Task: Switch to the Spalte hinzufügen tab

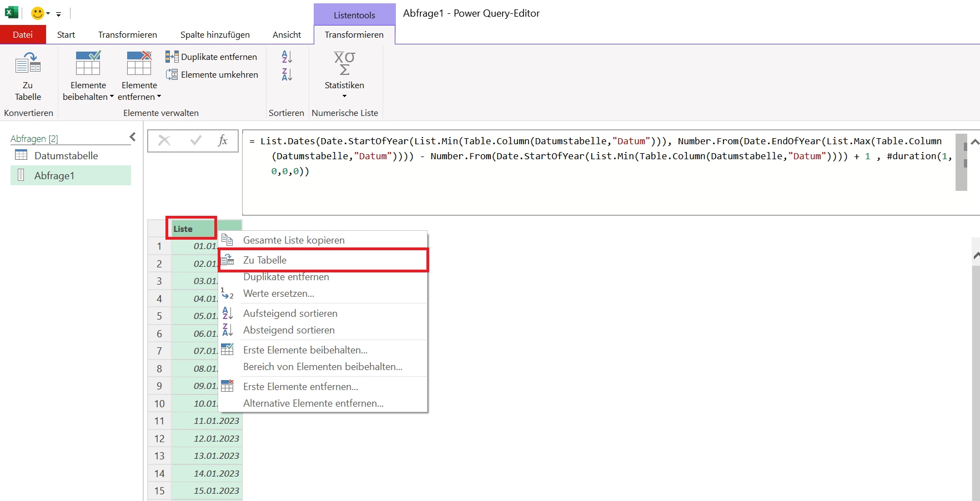Action: [215, 34]
